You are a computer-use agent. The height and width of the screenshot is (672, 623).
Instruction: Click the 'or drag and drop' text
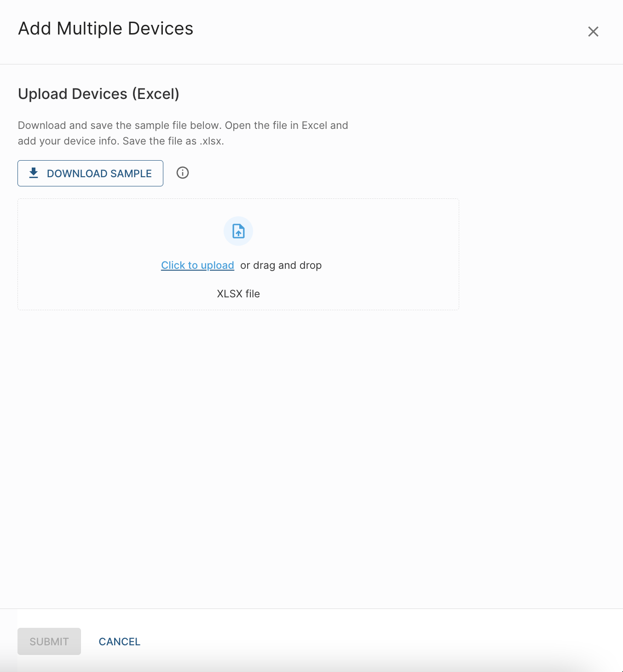(281, 265)
